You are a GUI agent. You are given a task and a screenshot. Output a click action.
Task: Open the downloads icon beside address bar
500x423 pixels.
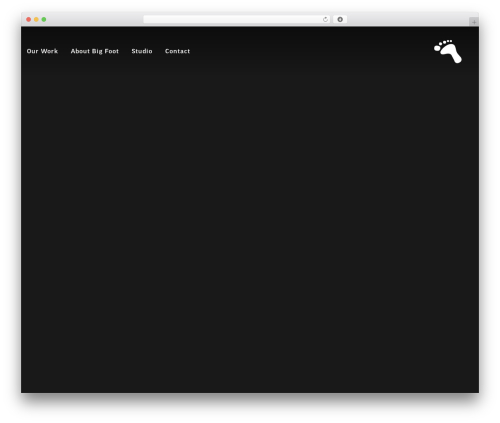pyautogui.click(x=340, y=19)
